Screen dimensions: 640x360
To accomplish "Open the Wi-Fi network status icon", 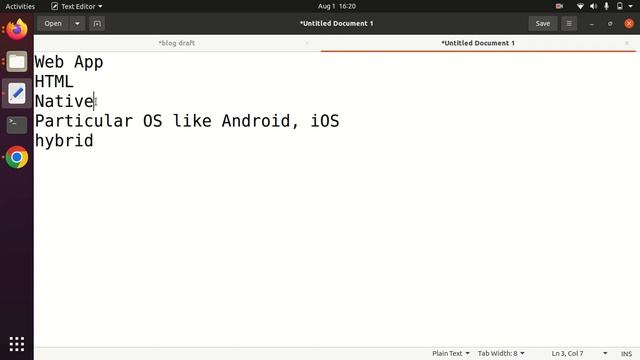I will point(580,6).
